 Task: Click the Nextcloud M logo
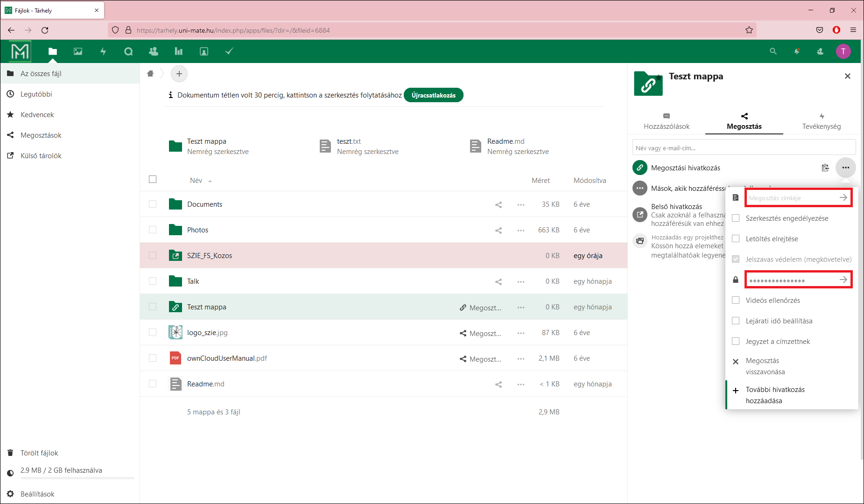coord(20,51)
